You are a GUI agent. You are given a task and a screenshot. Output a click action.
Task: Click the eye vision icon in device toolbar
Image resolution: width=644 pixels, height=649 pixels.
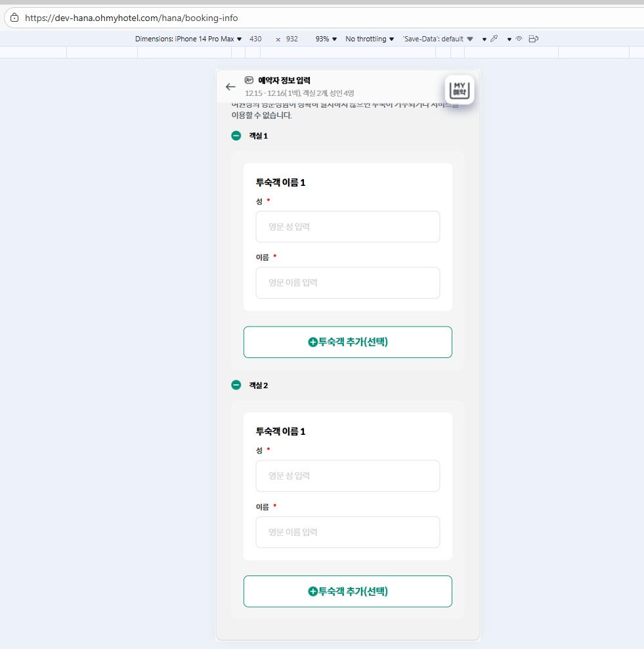coord(519,39)
